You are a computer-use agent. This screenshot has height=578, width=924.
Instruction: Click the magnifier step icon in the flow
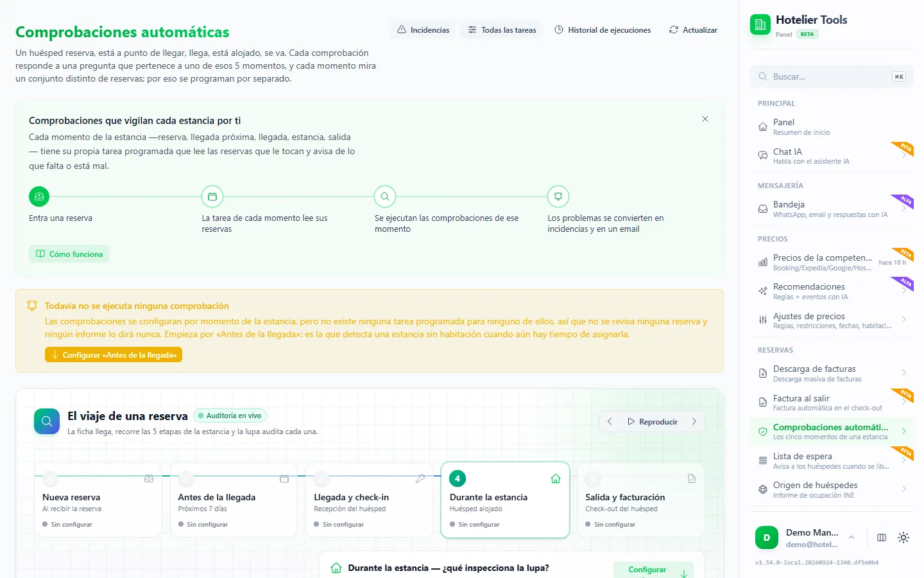[x=385, y=197]
